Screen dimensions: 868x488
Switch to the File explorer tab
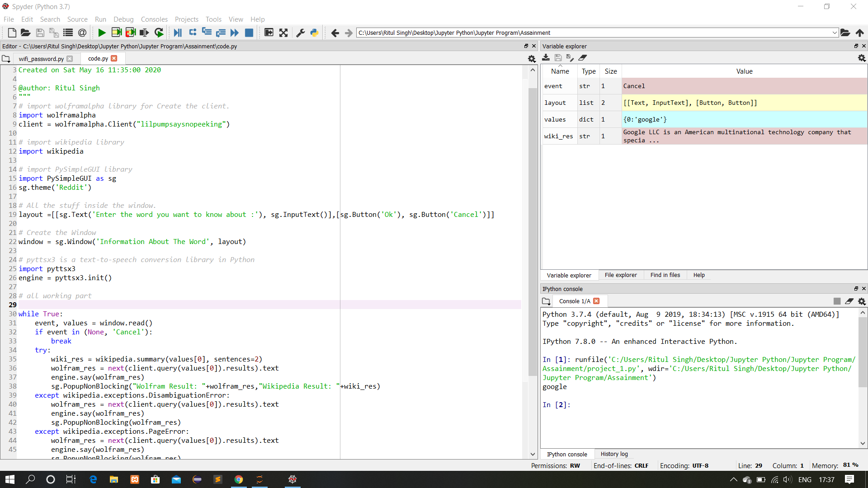621,275
